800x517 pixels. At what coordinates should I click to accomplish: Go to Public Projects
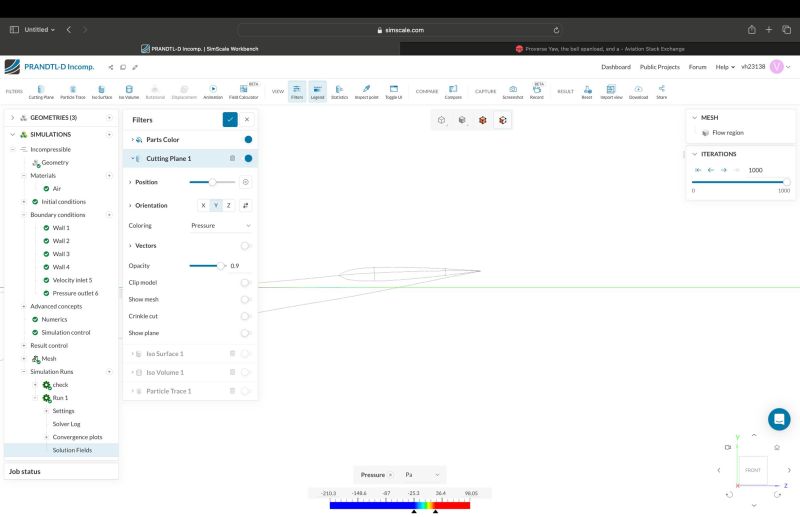[660, 67]
